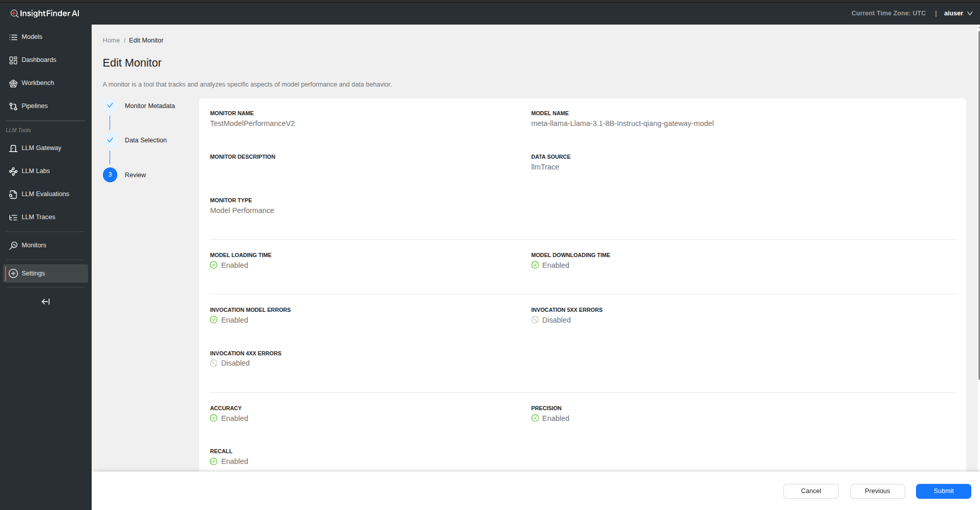980x510 pixels.
Task: Click the Model Loading Time enabled indicator
Action: pyautogui.click(x=214, y=265)
